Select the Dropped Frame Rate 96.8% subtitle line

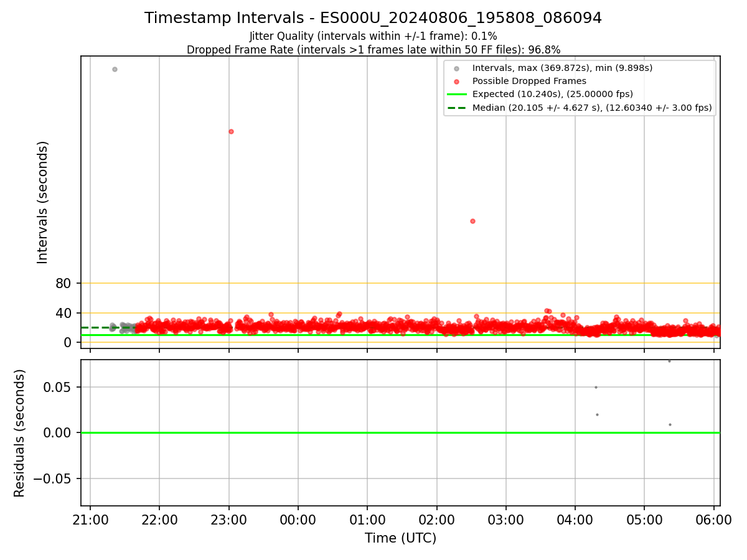click(x=373, y=50)
